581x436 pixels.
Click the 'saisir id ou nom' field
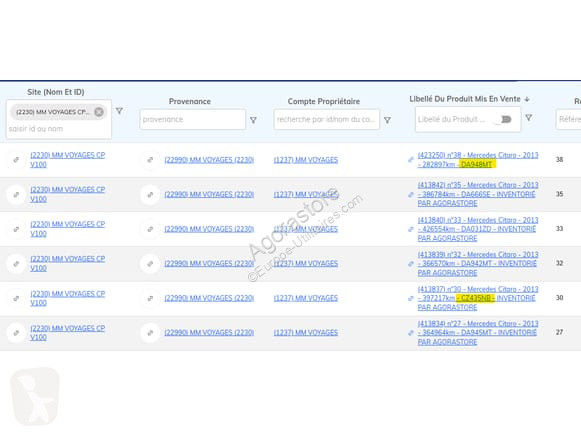click(x=59, y=129)
